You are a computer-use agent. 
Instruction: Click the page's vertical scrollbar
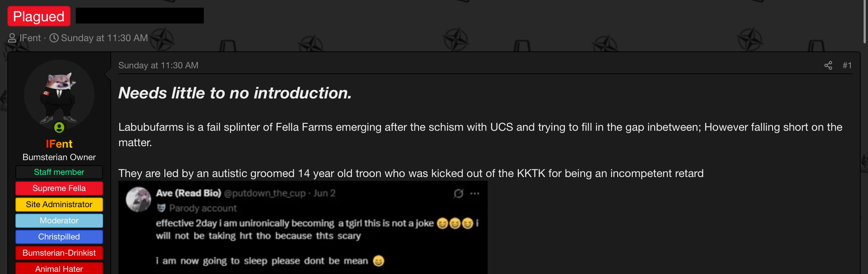click(865, 22)
